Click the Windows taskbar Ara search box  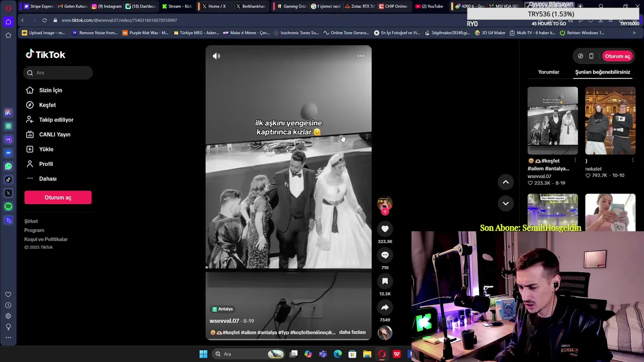pos(249,354)
